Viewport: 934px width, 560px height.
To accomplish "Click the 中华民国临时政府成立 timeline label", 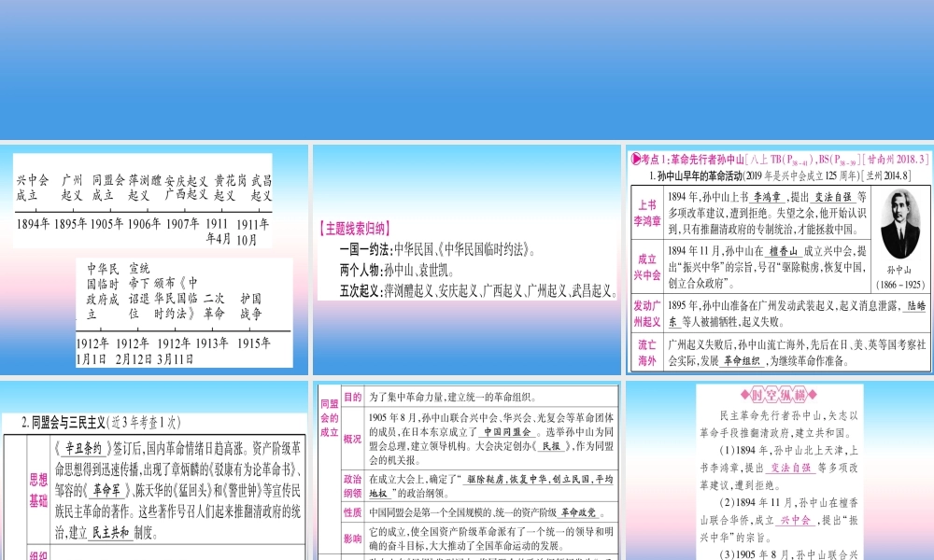I will [103, 291].
